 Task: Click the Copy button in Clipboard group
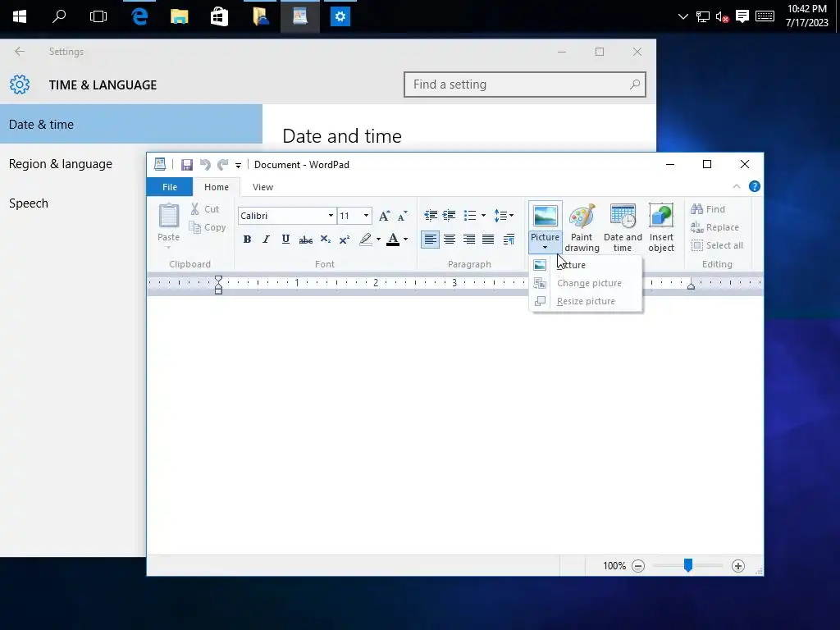(208, 227)
